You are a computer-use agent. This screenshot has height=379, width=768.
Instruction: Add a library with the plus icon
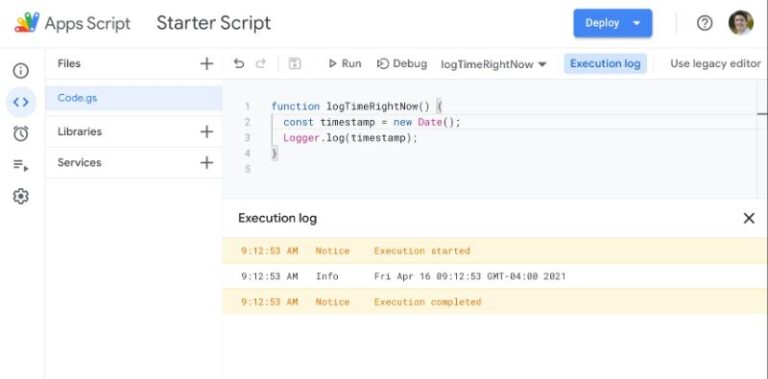click(207, 131)
